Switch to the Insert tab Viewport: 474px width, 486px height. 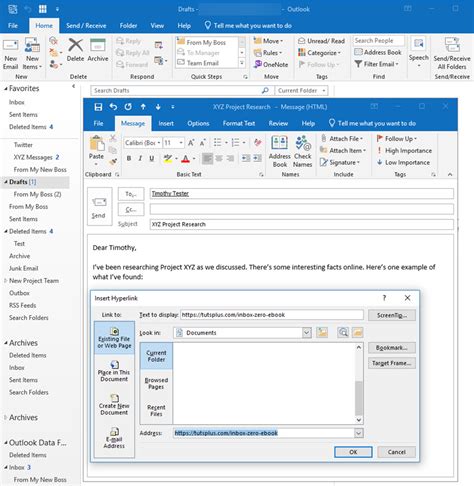coord(166,123)
